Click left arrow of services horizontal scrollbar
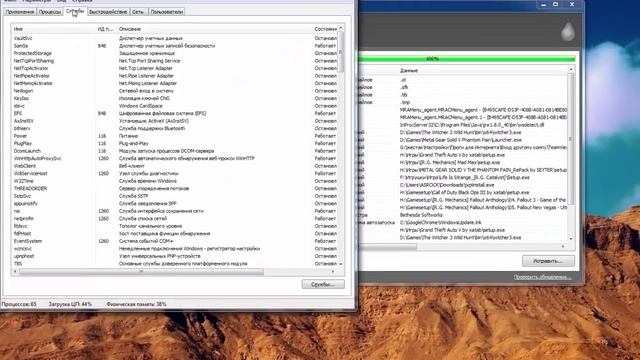This screenshot has width=640, height=360. [x=16, y=271]
